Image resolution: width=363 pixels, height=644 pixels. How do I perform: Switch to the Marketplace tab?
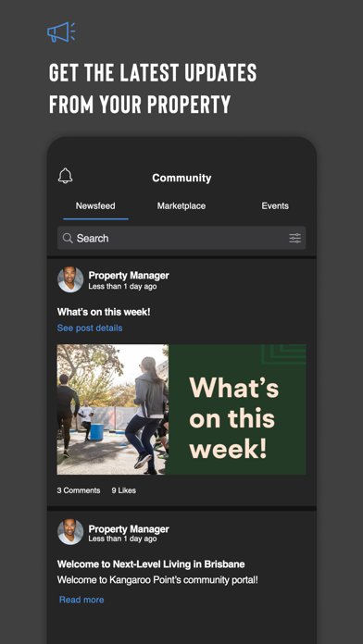coord(181,205)
